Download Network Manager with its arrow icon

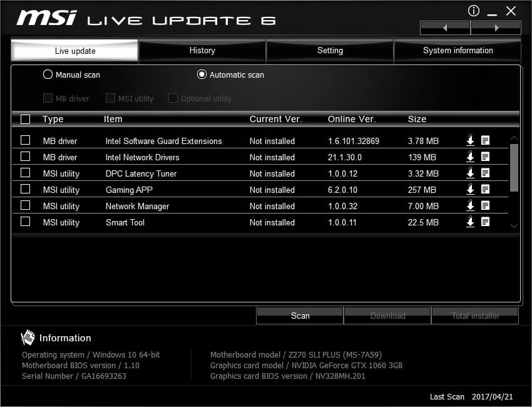tap(470, 205)
